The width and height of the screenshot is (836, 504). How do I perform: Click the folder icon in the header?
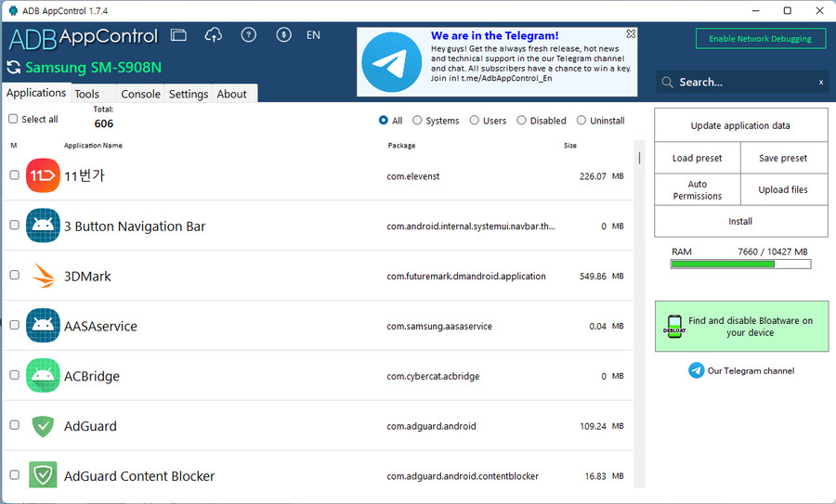click(178, 35)
